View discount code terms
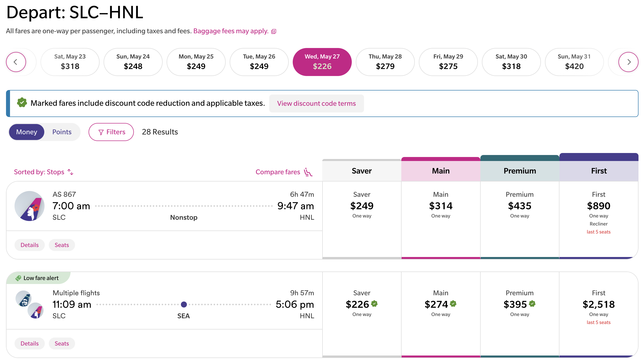Screen dimensions: 644x363 coord(316,103)
